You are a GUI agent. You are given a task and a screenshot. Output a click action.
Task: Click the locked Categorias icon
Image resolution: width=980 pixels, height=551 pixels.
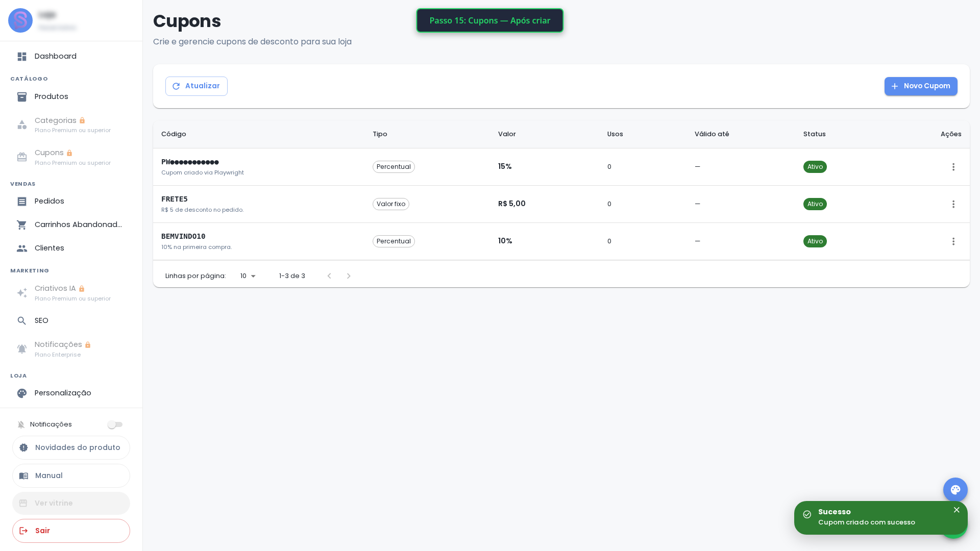coord(22,125)
